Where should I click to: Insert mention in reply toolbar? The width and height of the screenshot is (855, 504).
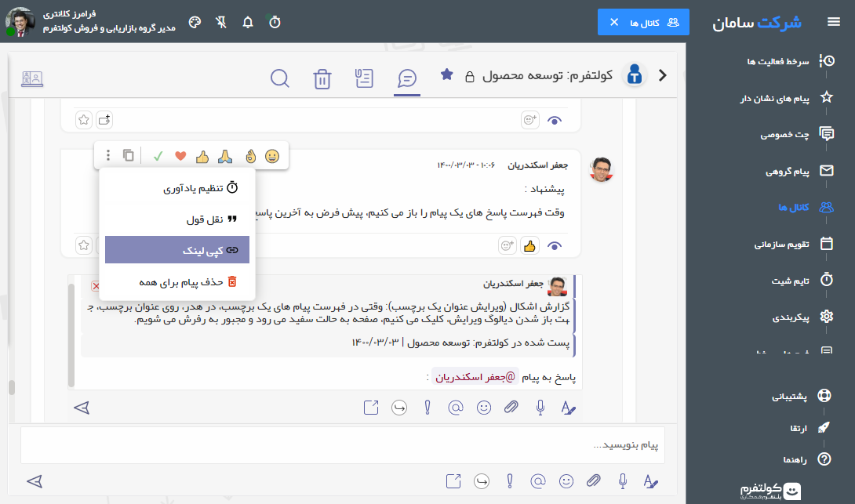pos(455,407)
